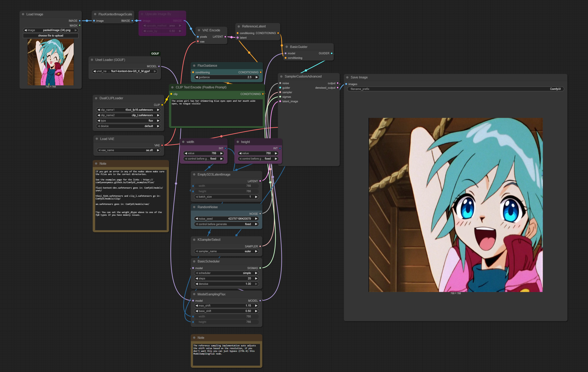Click the GGUF badge above Unet Loader
The image size is (588, 372).
coord(155,53)
